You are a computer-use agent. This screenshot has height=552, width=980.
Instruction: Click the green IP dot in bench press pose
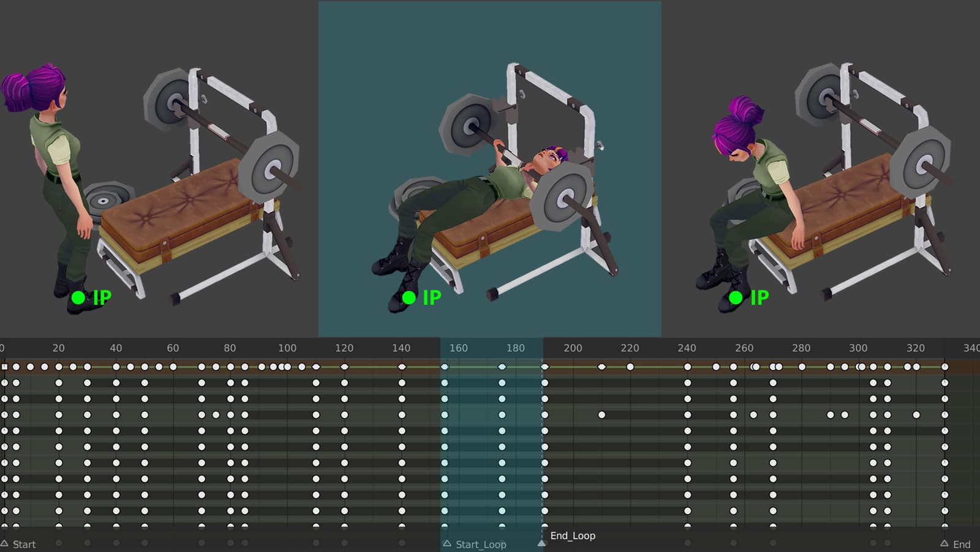click(x=409, y=297)
